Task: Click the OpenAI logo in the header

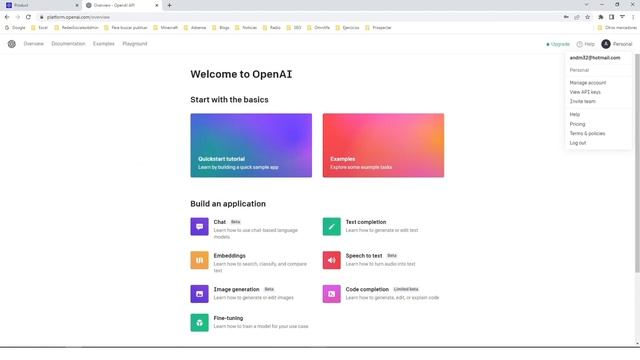Action: pos(12,44)
